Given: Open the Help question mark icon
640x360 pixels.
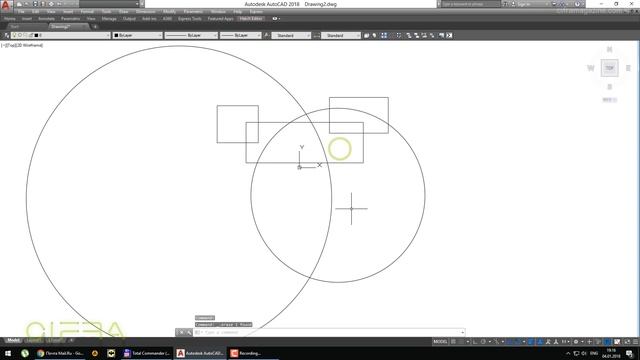Looking at the screenshot, I should tap(578, 4).
